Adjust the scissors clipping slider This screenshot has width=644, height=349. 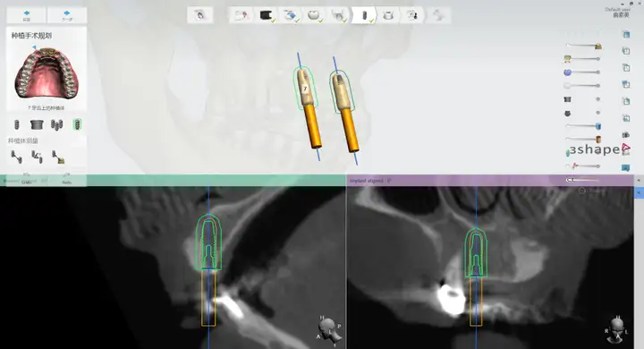pyautogui.click(x=583, y=166)
